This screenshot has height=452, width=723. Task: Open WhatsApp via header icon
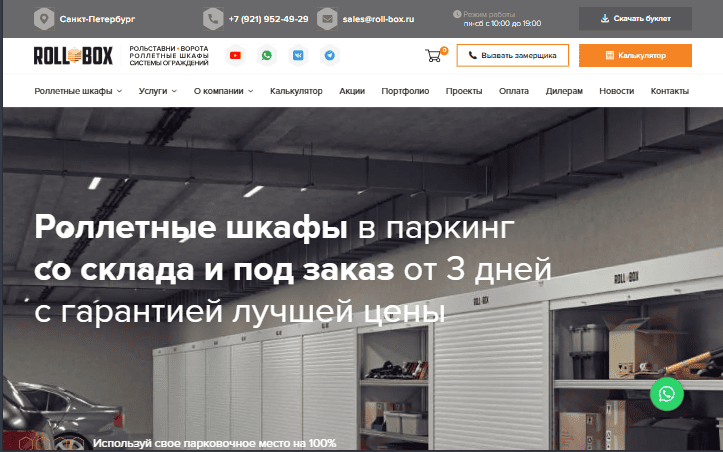coord(267,56)
